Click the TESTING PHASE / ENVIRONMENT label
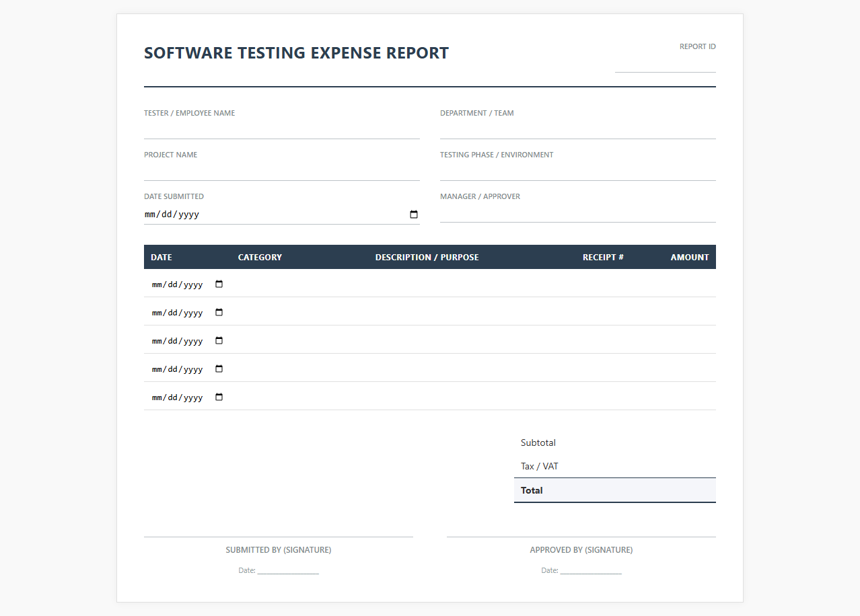This screenshot has width=860, height=616. [497, 155]
